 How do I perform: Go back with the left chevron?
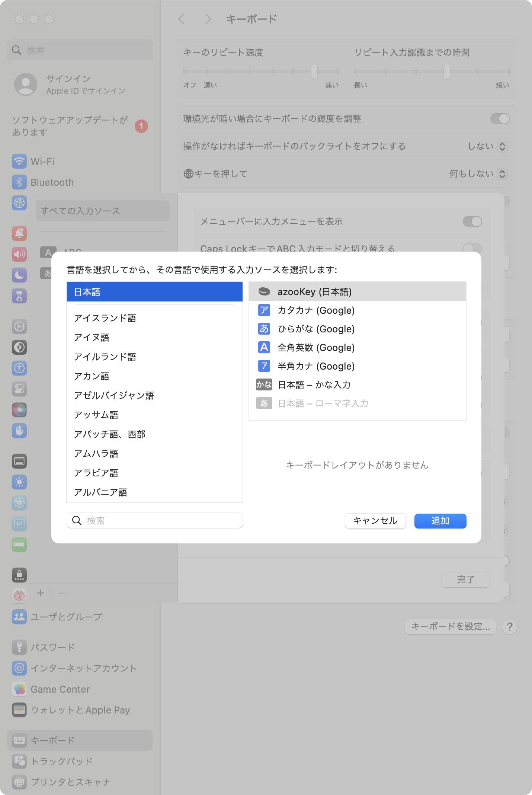coord(182,19)
